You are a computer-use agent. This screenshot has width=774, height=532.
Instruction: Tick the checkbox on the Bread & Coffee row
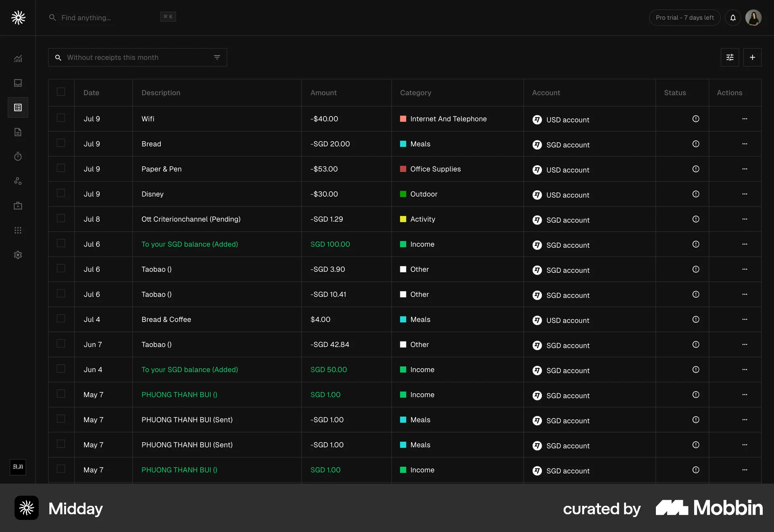pyautogui.click(x=61, y=318)
